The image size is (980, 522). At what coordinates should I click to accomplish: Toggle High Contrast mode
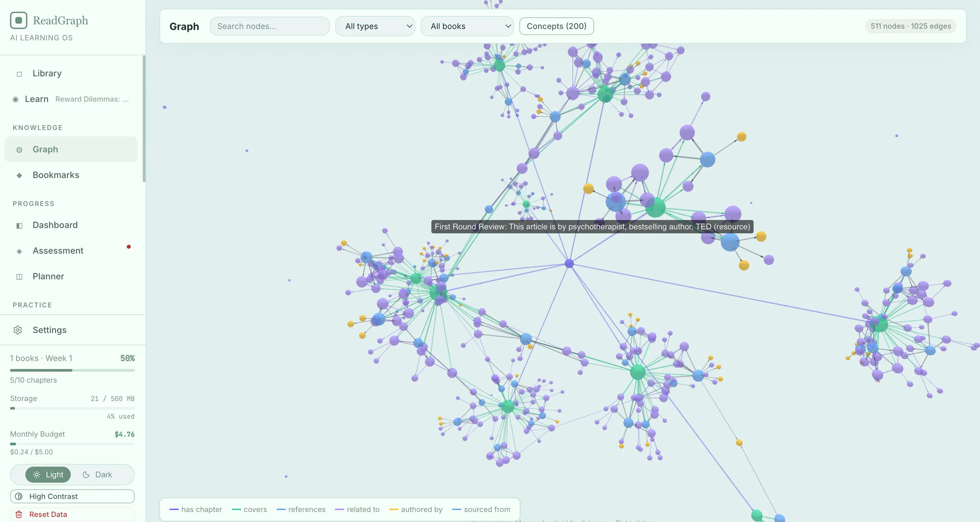72,496
